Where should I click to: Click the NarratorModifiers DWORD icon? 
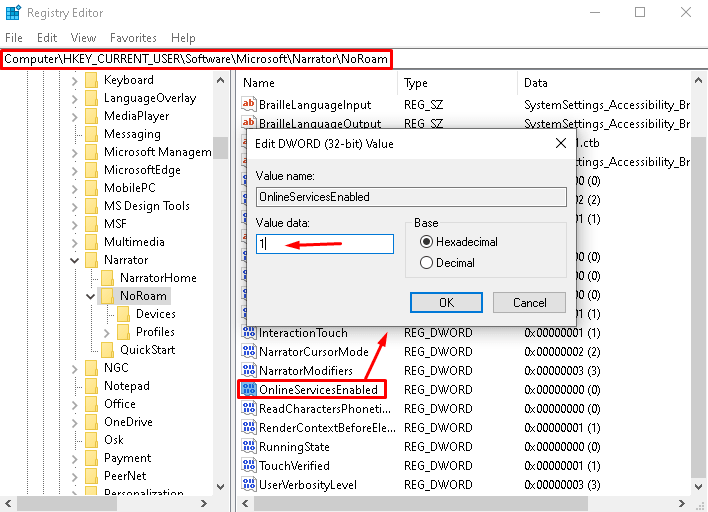pyautogui.click(x=249, y=370)
